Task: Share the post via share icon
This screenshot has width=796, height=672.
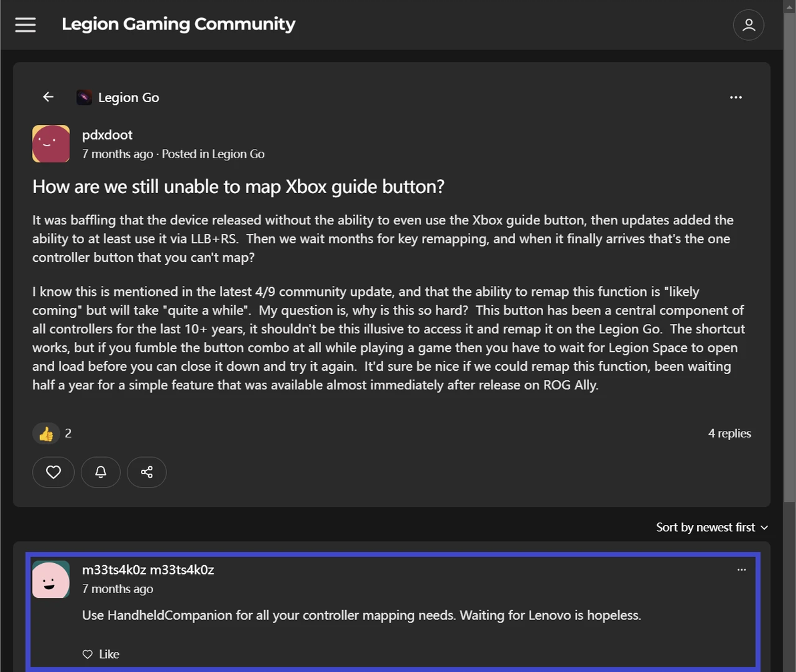Action: pos(147,472)
